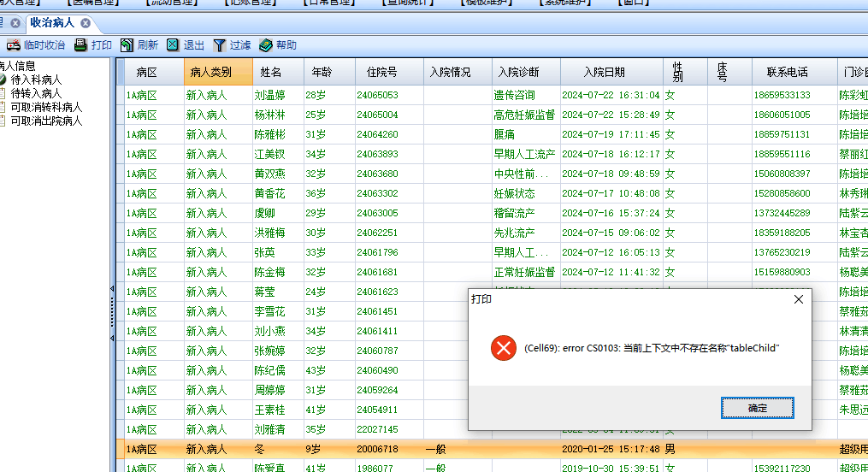
Task: Confirm error dialog with 确定 button
Action: click(x=758, y=409)
